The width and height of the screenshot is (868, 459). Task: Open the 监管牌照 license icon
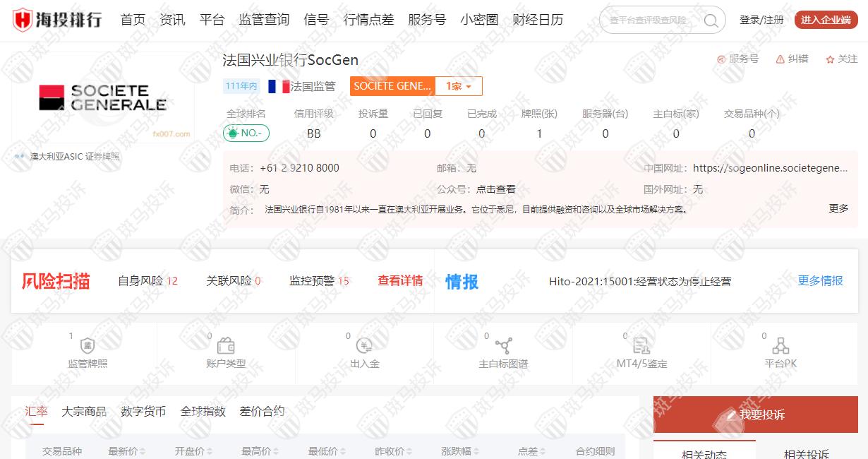[x=88, y=346]
